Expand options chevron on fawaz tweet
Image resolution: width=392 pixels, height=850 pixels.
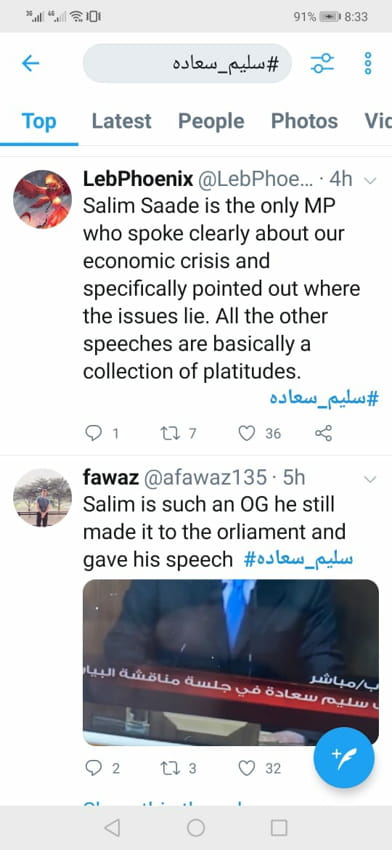370,479
